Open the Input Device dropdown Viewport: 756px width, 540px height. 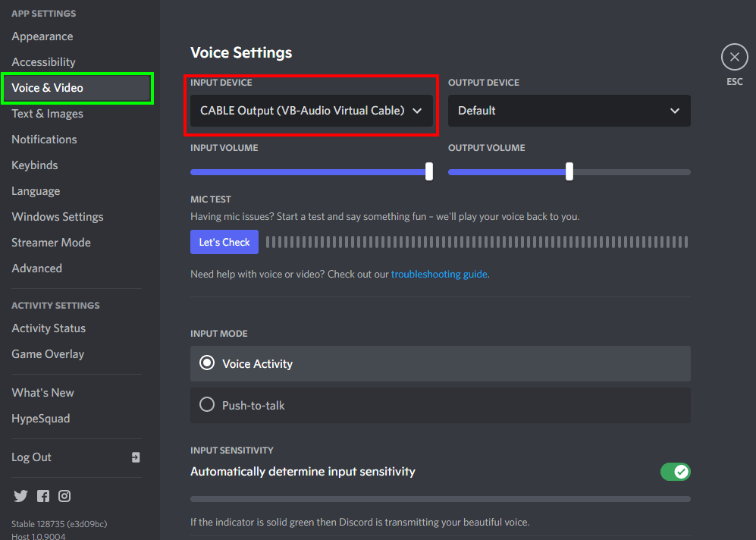(x=312, y=111)
